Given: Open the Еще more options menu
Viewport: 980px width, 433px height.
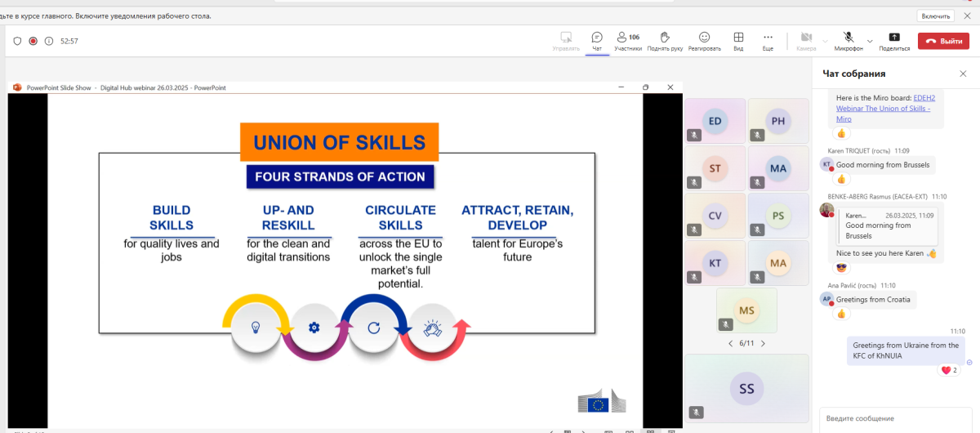Looking at the screenshot, I should tap(768, 41).
